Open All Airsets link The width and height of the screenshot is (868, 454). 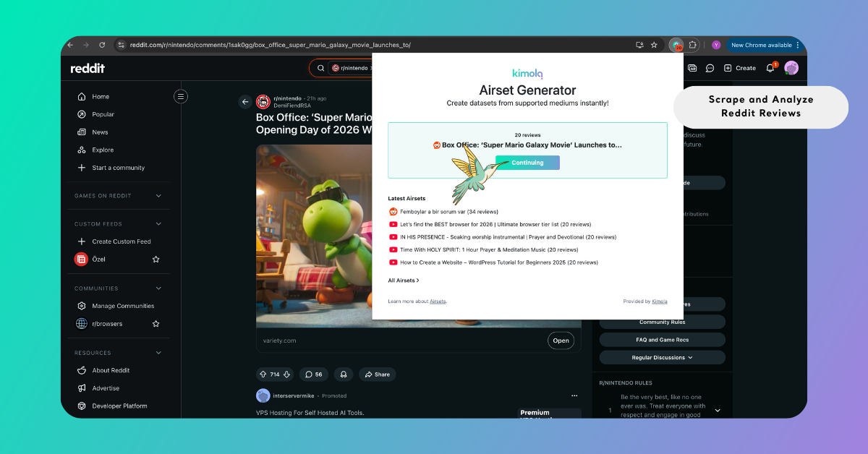click(404, 280)
